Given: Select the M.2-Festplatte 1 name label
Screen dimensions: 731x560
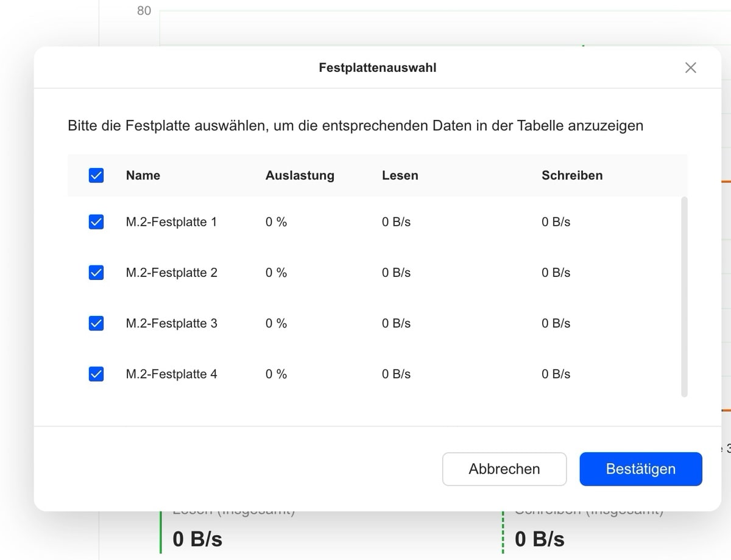Looking at the screenshot, I should pos(171,222).
